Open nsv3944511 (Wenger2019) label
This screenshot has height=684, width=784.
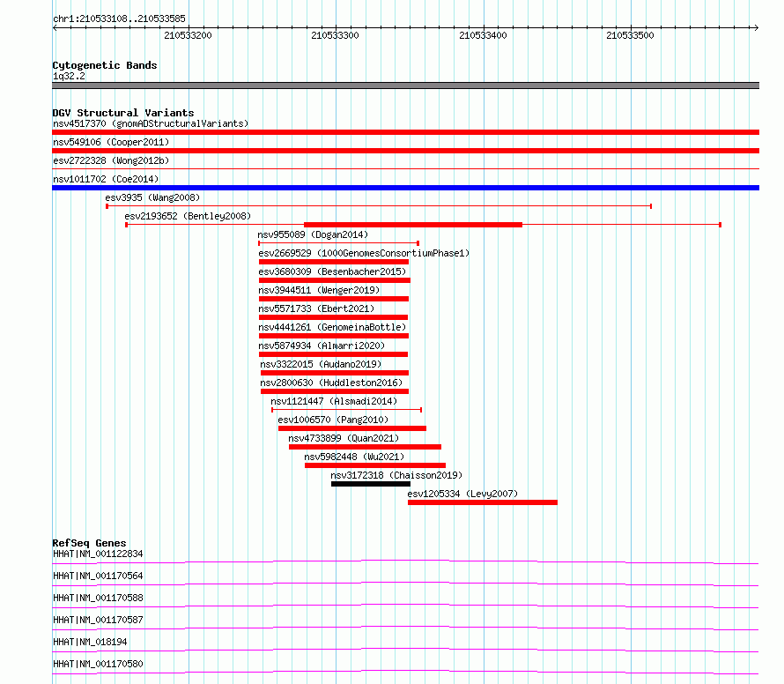(319, 290)
